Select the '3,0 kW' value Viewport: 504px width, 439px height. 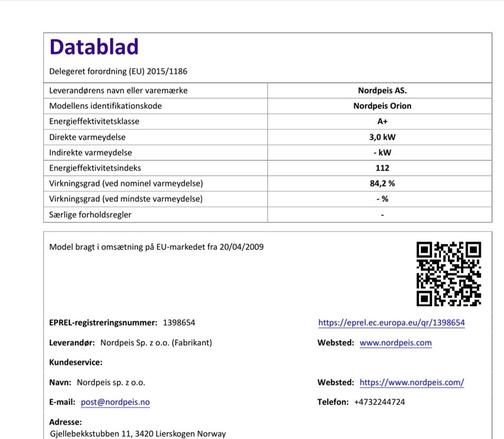pyautogui.click(x=382, y=138)
